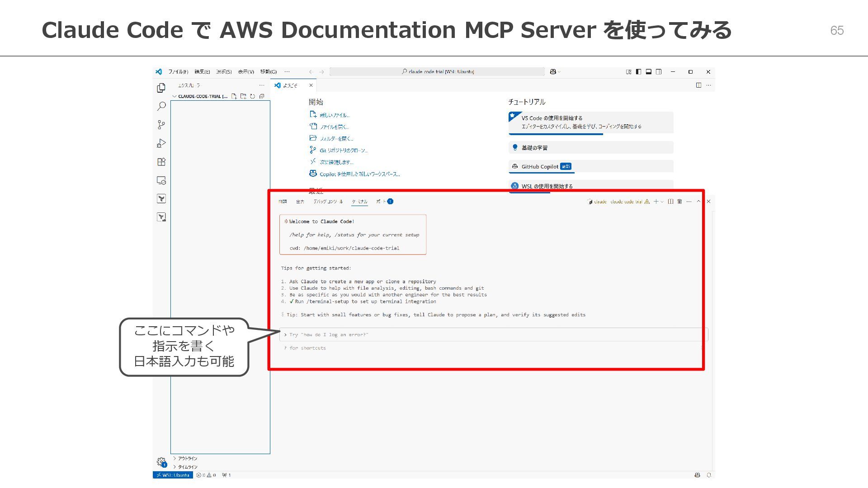The height and width of the screenshot is (488, 868).
Task: Open the VS Code の使用を開始する tutorial
Action: [591, 122]
